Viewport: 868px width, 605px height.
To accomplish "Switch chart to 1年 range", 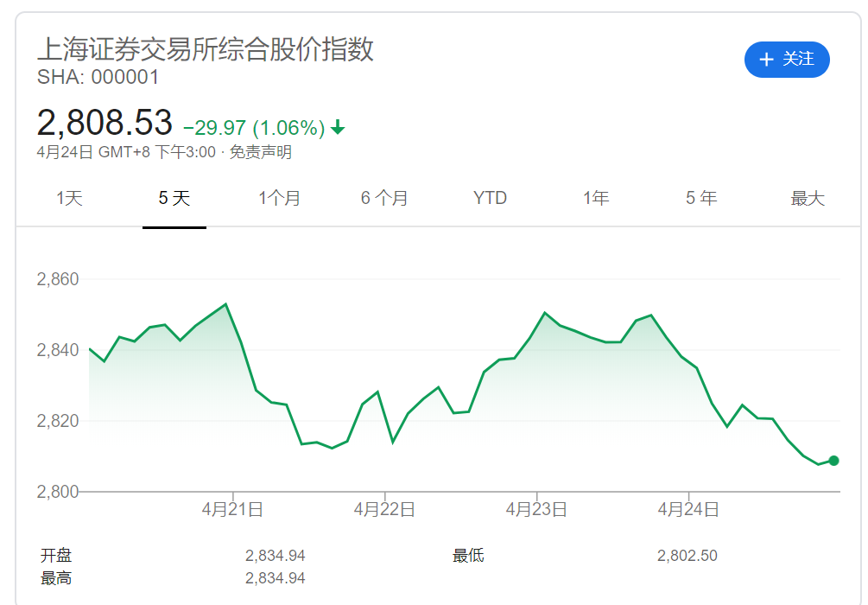I will 595,198.
